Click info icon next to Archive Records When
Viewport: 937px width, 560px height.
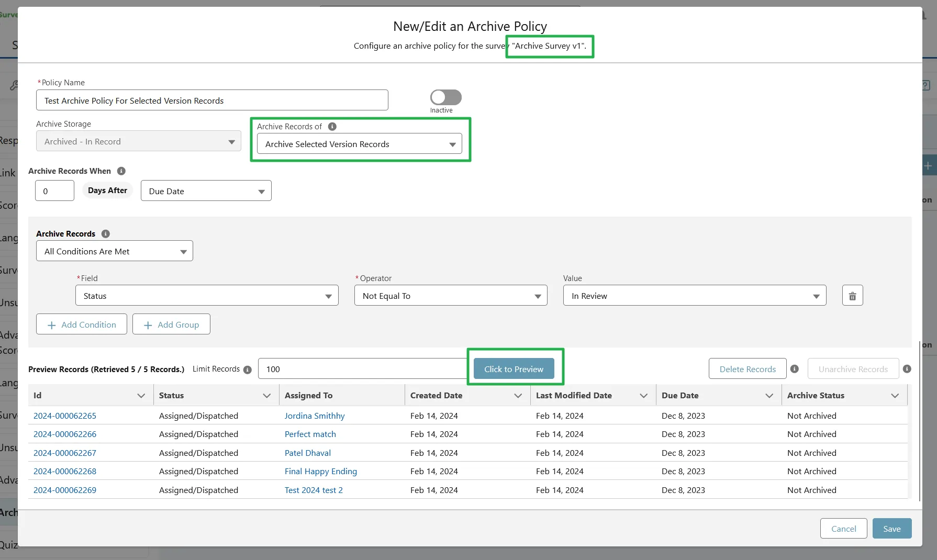tap(121, 171)
